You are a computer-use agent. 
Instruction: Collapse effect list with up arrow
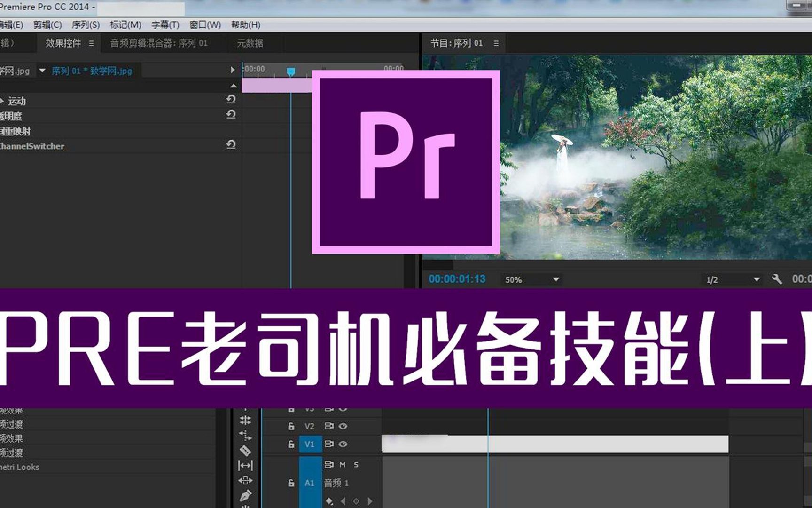(x=234, y=86)
